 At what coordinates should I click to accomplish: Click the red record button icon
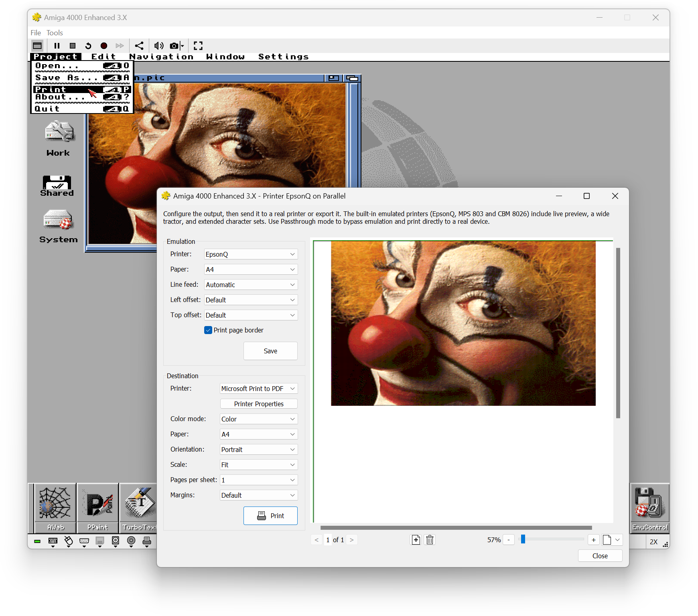click(x=104, y=46)
